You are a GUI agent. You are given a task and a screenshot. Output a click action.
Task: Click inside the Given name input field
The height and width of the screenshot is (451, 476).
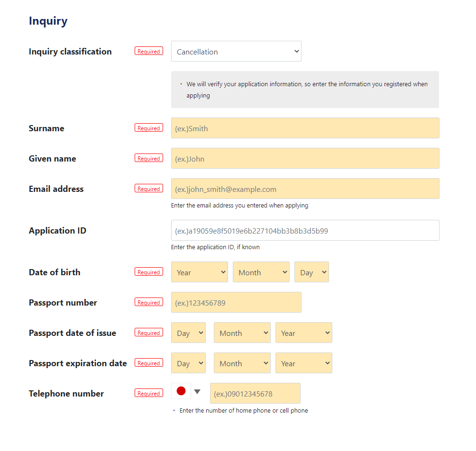pos(305,158)
